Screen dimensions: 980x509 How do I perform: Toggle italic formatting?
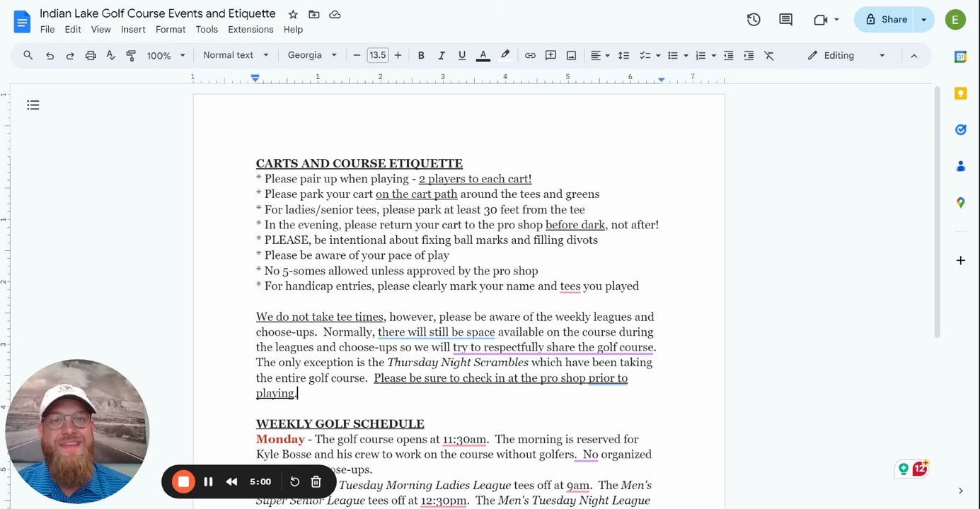pyautogui.click(x=442, y=55)
